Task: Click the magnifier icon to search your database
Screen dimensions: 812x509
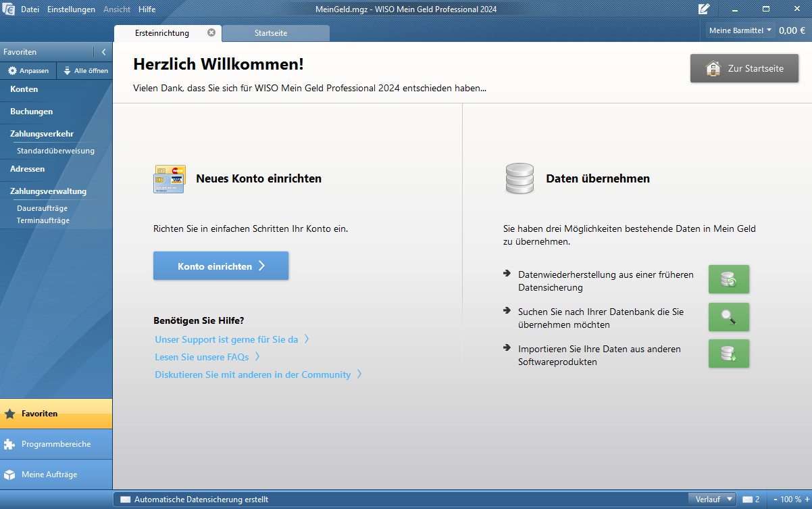Action: pos(728,316)
